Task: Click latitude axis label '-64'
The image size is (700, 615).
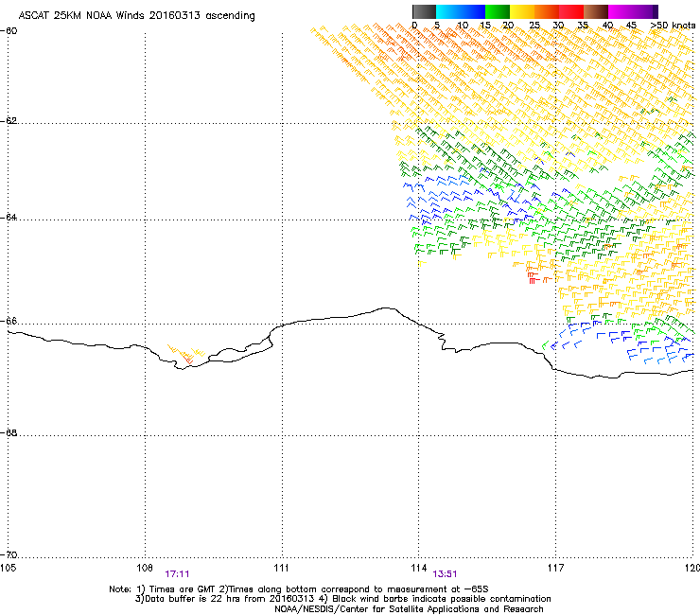Action: [x=9, y=218]
